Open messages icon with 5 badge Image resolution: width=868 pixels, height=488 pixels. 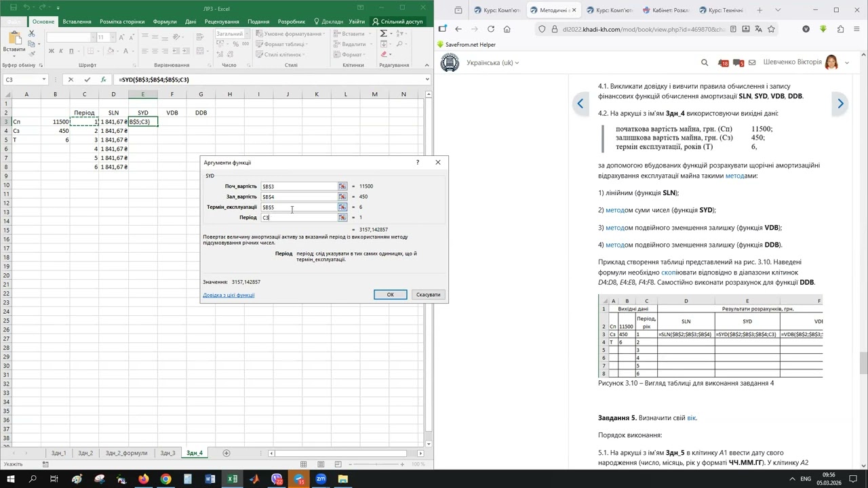[x=738, y=63]
